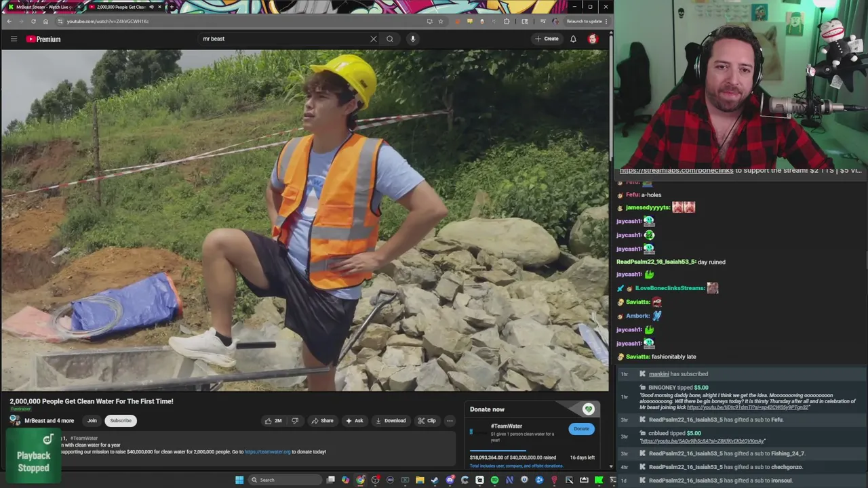
Task: Join the MrBeast channel membership
Action: (92, 420)
